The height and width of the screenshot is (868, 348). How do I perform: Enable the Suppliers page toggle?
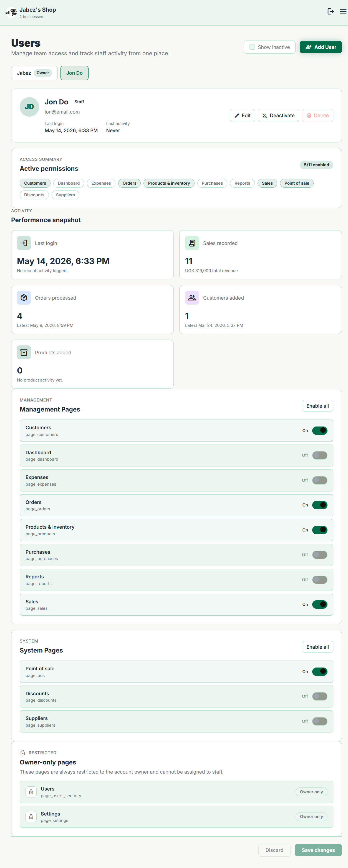[319, 721]
